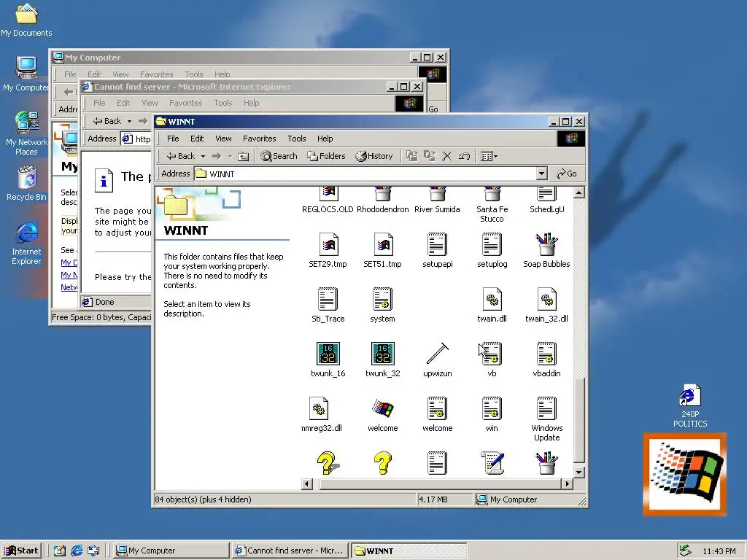
Task: Open the Back history dropdown arrow in WINNT
Action: click(203, 156)
